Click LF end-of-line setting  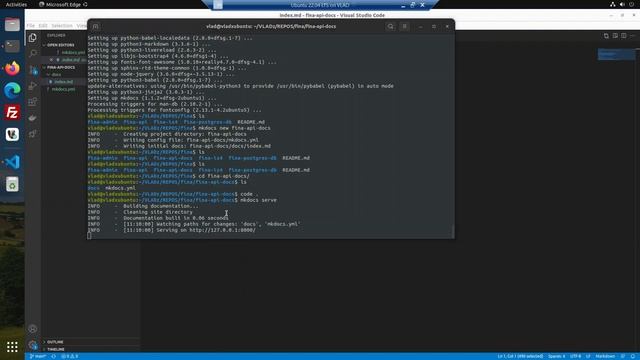click(x=588, y=356)
